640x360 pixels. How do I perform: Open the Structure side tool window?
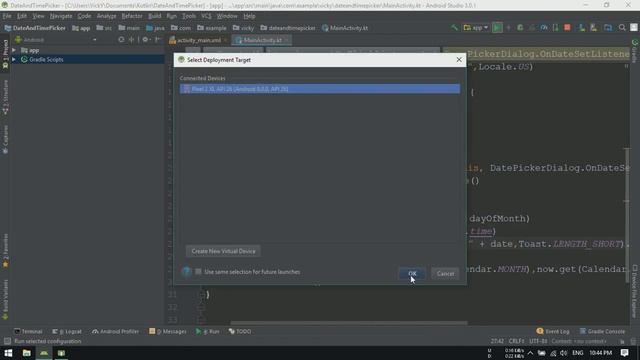5,97
